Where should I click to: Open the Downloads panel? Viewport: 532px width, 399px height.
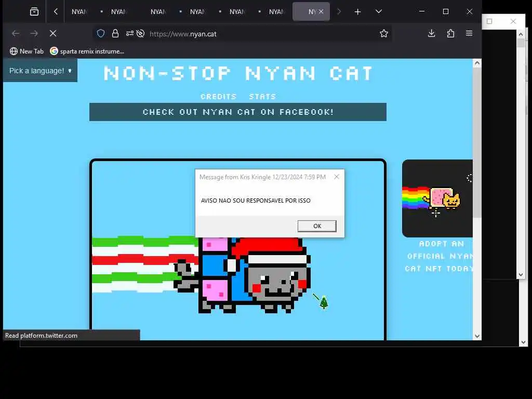click(432, 33)
